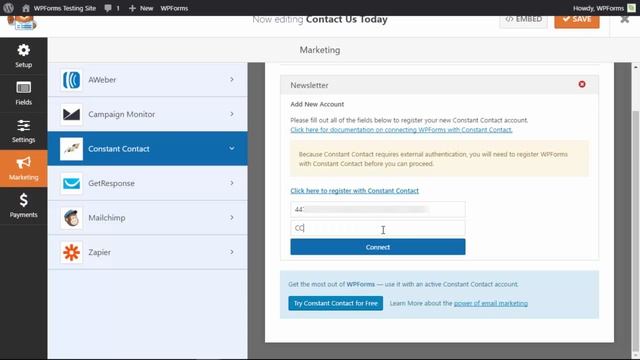Delete the Newsletter connection
640x360 pixels.
[582, 84]
